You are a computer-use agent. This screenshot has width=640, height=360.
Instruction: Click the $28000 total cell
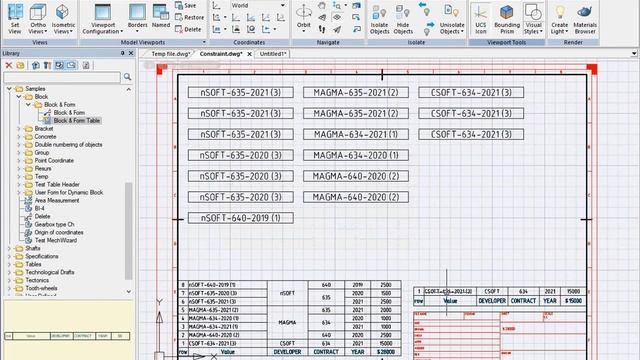[386, 351]
